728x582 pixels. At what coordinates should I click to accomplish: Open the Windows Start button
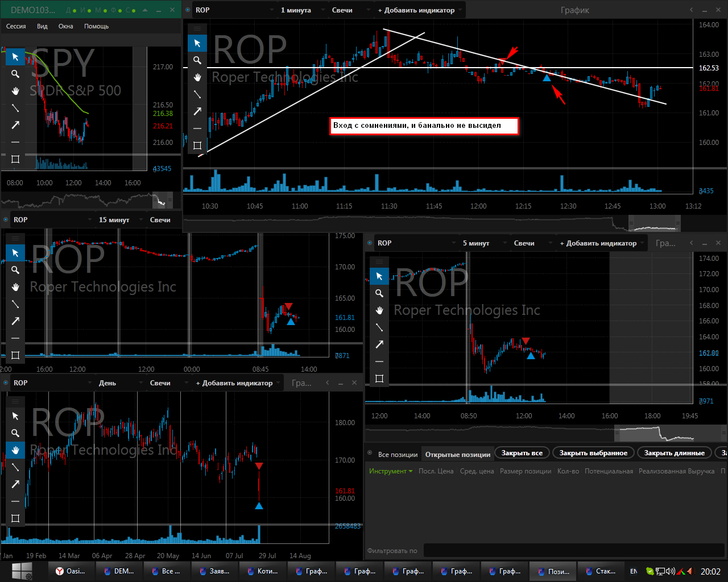coord(22,571)
